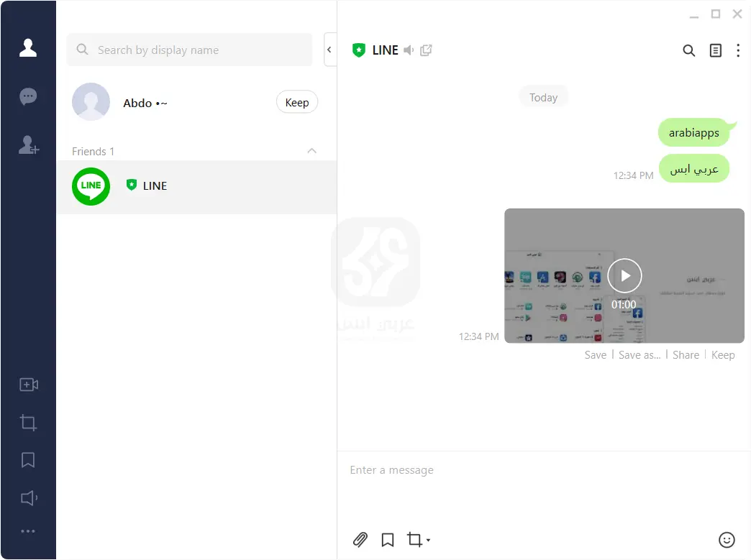The height and width of the screenshot is (560, 751).
Task: Collapse the Friends 1 section
Action: tap(311, 151)
